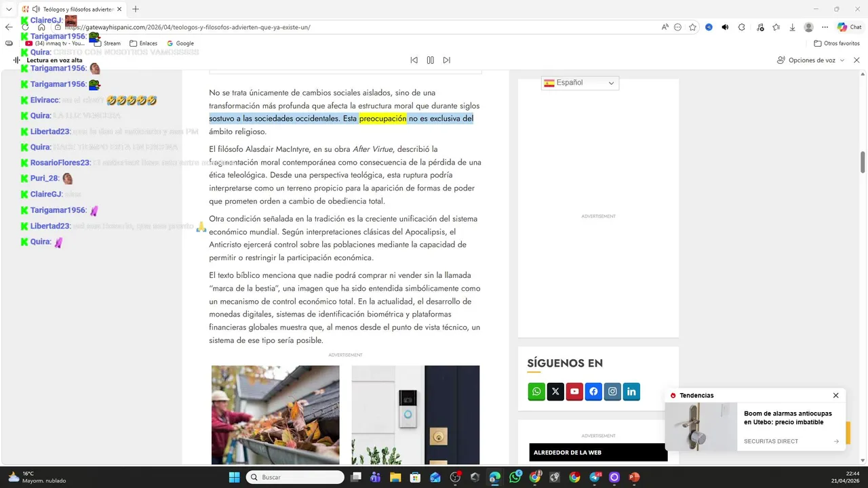Open the Facebook social link under Síguenos en
868x488 pixels.
(x=593, y=392)
